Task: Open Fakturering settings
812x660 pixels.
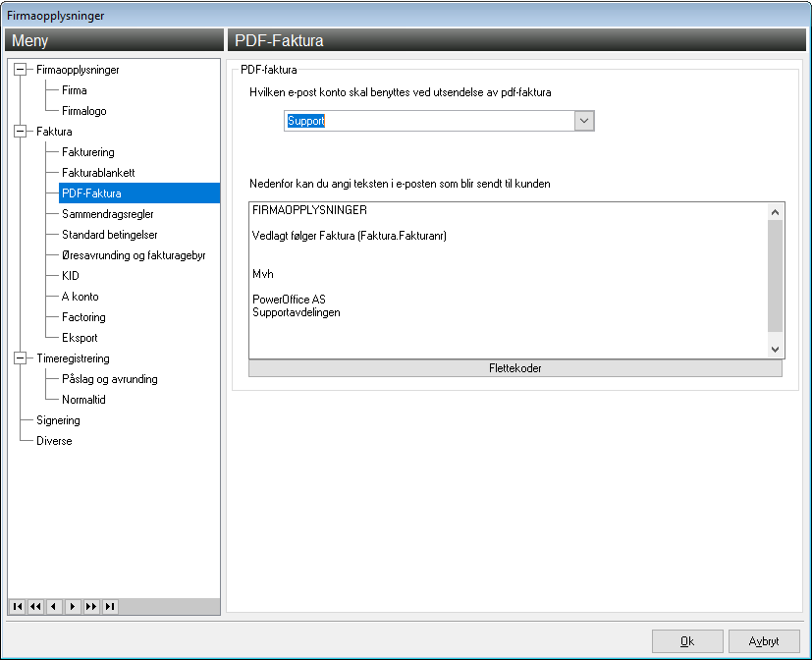Action: click(88, 152)
